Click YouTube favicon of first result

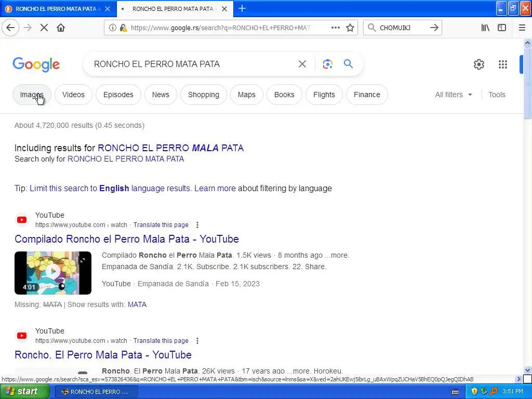pos(22,220)
